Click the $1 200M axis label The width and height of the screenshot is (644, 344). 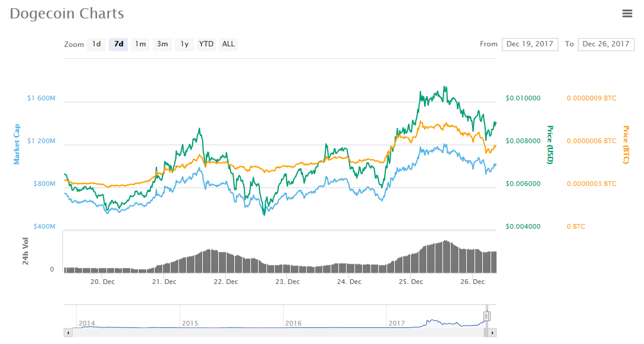pyautogui.click(x=41, y=141)
